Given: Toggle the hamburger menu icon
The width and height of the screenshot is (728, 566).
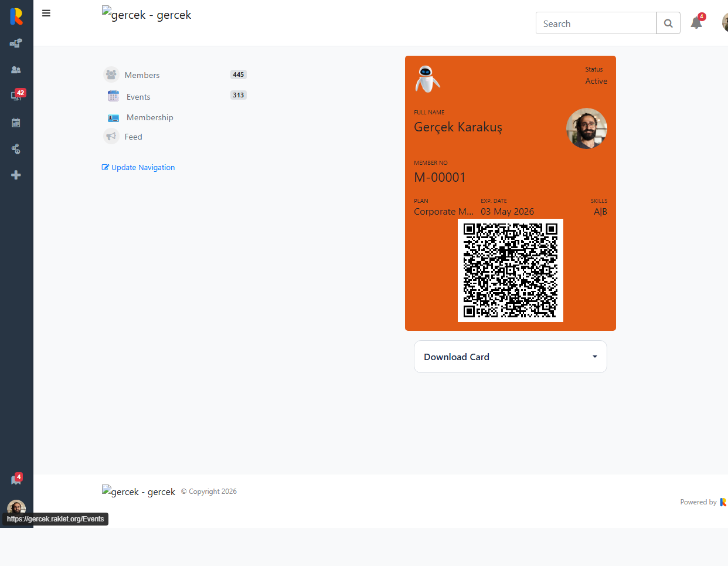Looking at the screenshot, I should 46,13.
